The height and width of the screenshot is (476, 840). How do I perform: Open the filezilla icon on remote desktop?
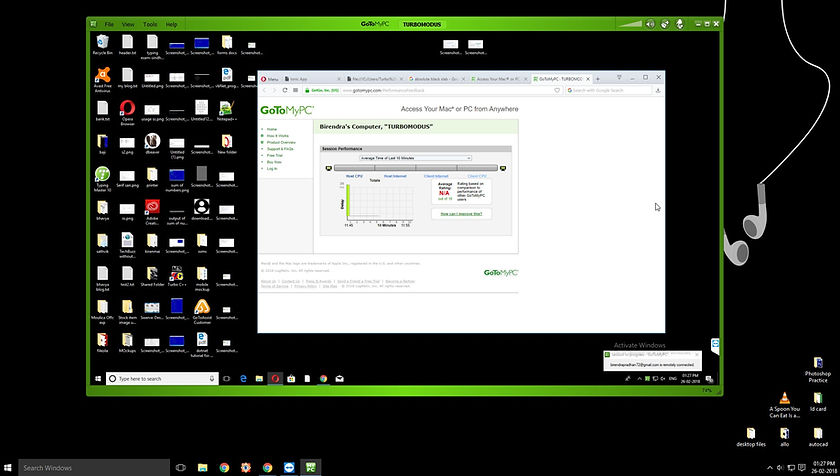pos(102,343)
